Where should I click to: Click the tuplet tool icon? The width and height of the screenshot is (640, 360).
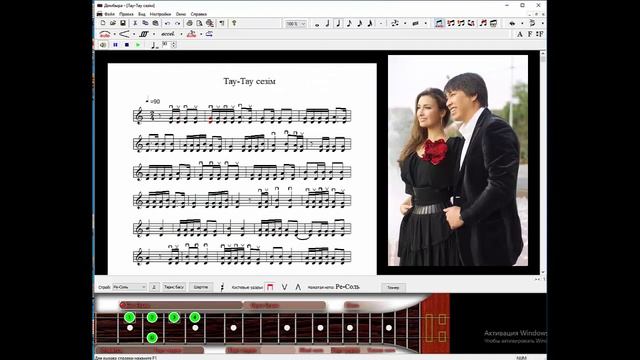(x=395, y=24)
